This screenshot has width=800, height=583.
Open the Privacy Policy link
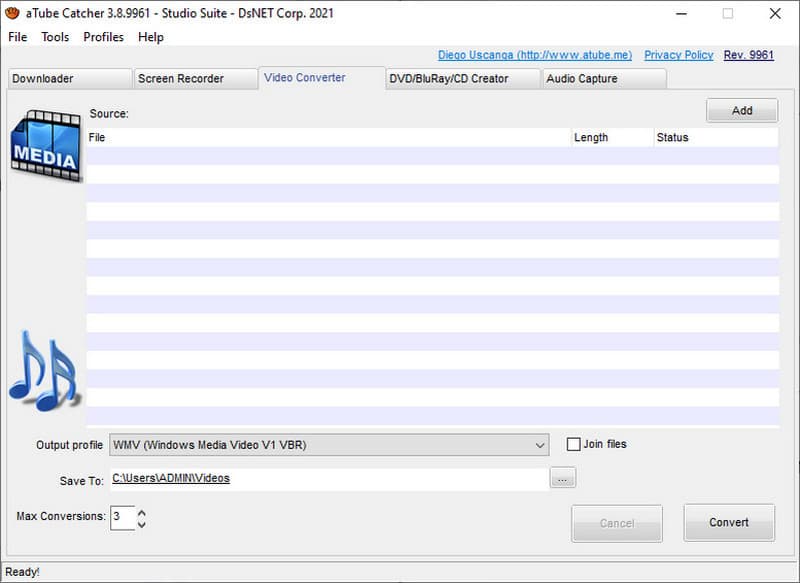(678, 55)
